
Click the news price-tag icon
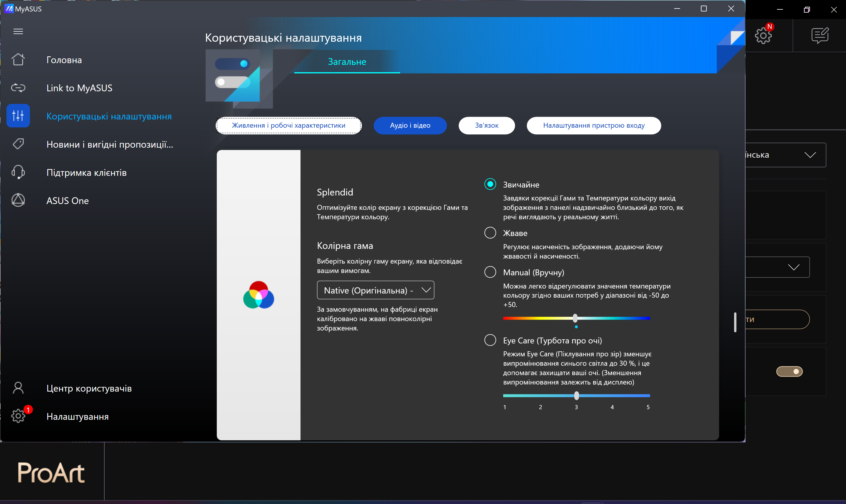tap(18, 144)
